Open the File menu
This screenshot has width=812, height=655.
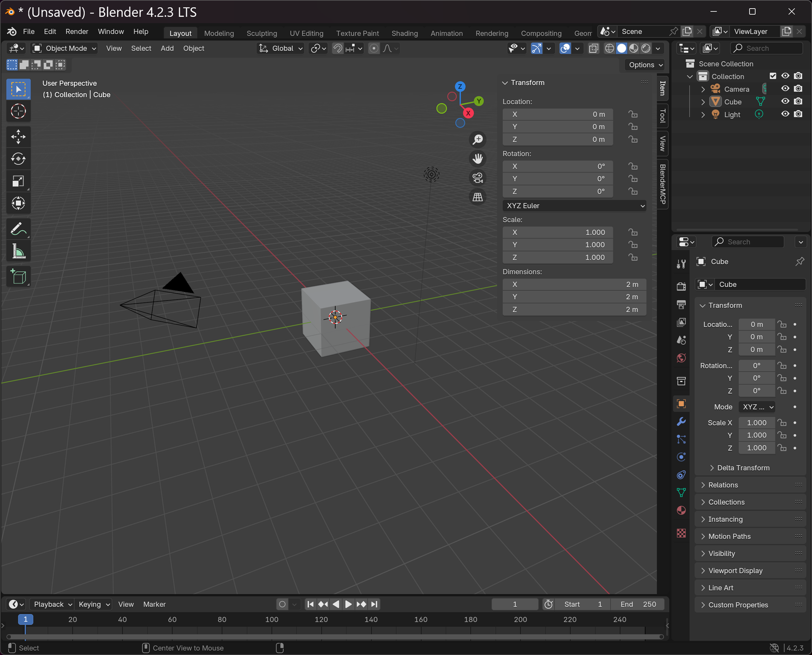tap(29, 31)
